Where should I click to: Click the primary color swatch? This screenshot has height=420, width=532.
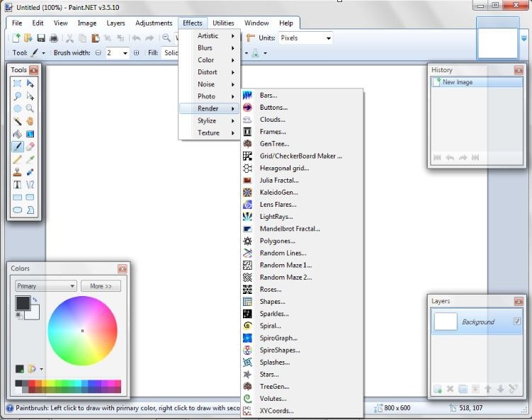click(x=23, y=302)
